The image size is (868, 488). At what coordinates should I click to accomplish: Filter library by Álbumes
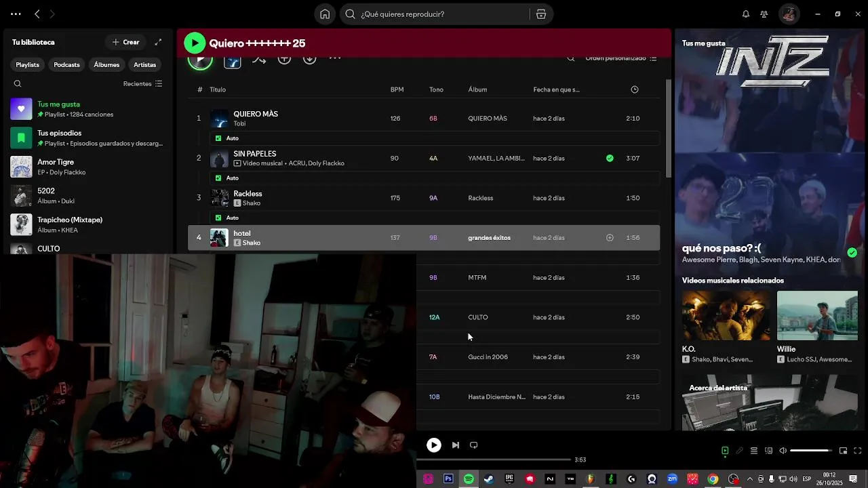click(106, 65)
